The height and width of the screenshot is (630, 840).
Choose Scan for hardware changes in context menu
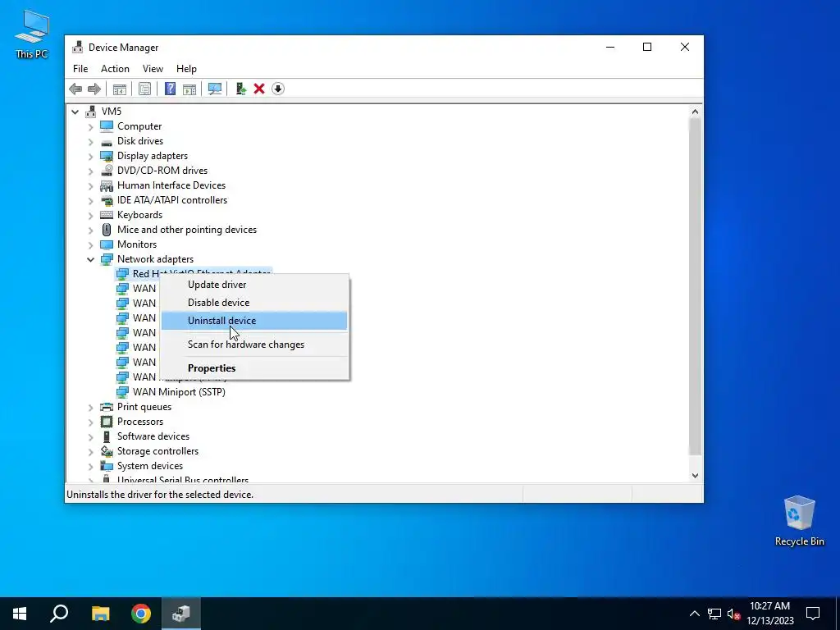click(x=254, y=345)
